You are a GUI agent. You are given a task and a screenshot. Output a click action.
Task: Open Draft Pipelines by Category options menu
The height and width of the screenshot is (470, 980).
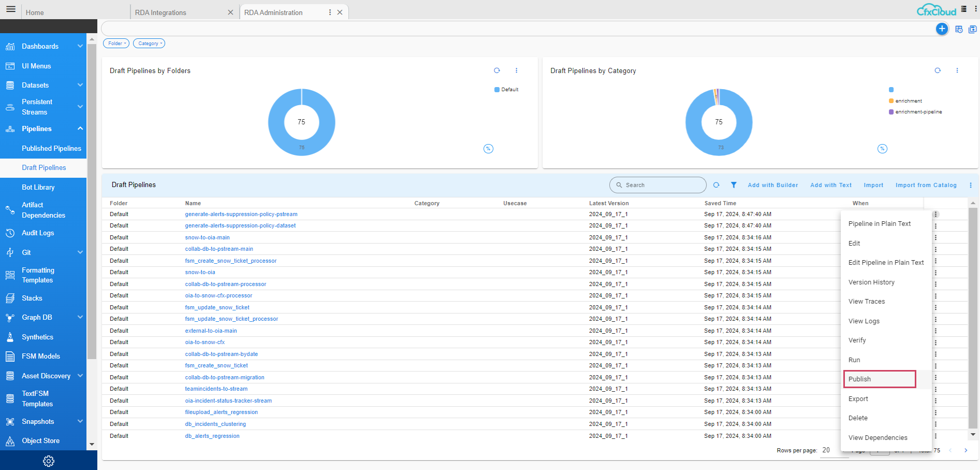957,70
